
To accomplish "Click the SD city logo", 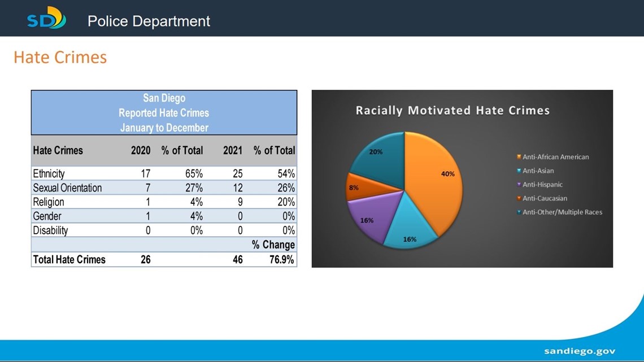I will (x=46, y=18).
